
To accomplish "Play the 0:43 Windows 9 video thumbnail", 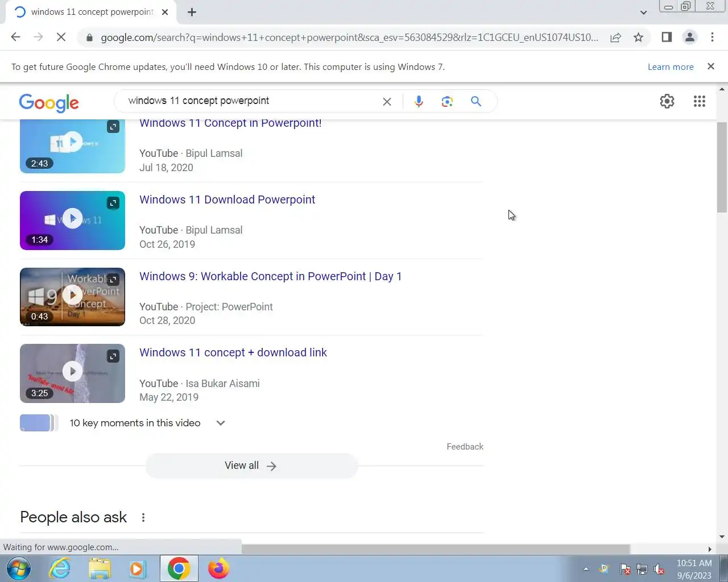I will (72, 297).
